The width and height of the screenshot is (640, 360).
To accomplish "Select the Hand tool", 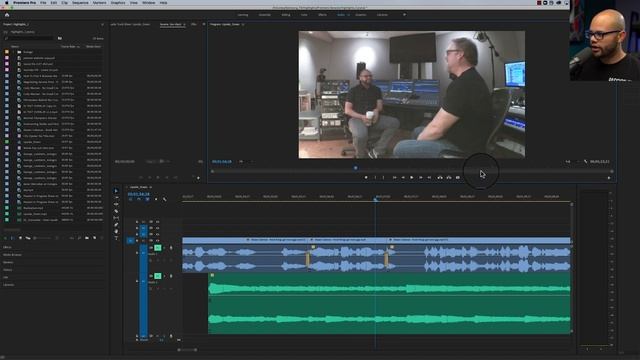I will pos(116,231).
